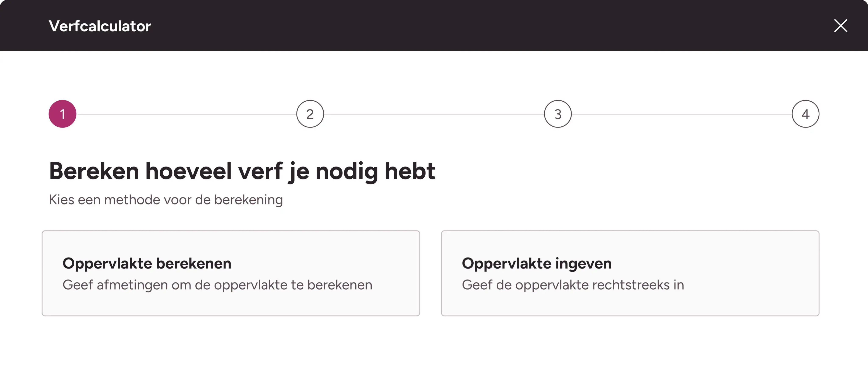Viewport: 868px width, 365px height.
Task: Click the word berekening in the subtitle
Action: coord(248,200)
